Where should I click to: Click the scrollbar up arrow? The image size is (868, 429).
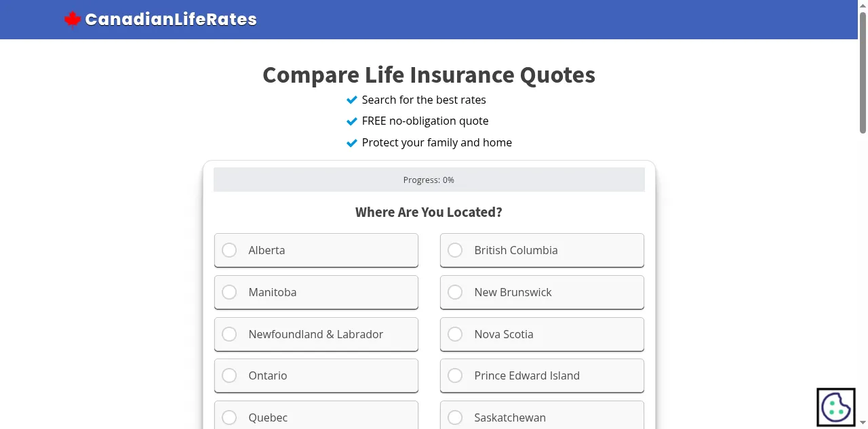(863, 5)
